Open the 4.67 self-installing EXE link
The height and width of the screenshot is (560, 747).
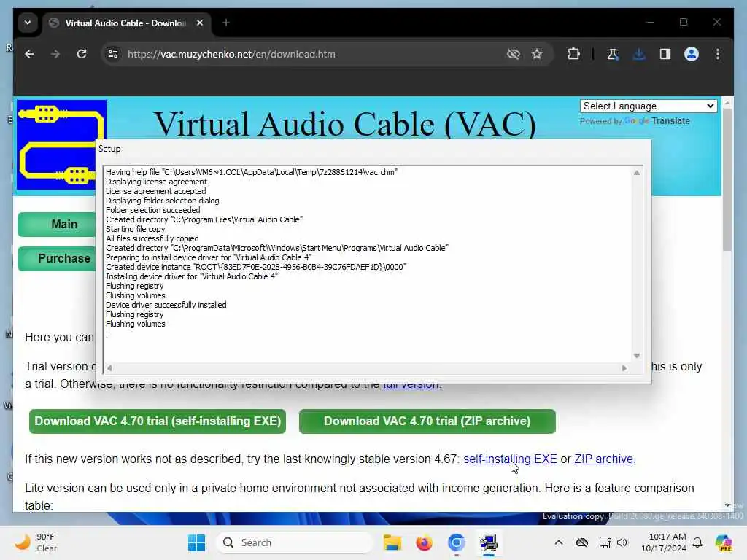[x=510, y=459]
